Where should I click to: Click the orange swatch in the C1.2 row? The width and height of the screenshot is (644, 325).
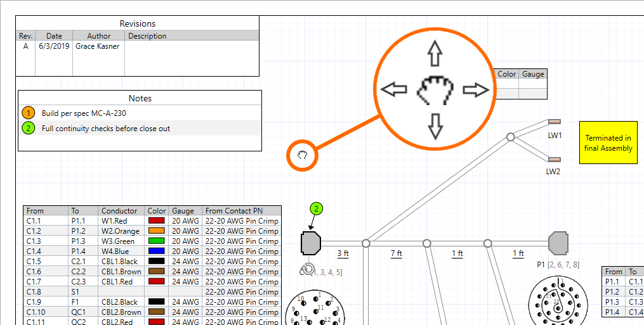click(x=157, y=231)
